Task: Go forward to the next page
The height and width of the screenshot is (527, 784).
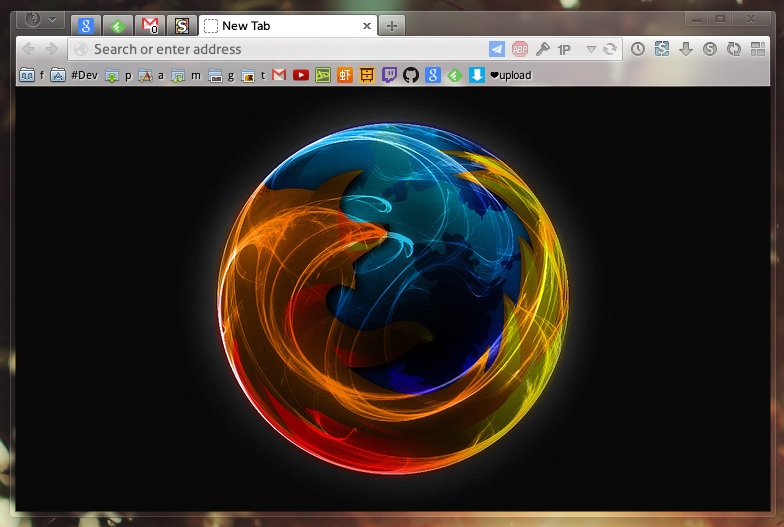Action: (52, 49)
